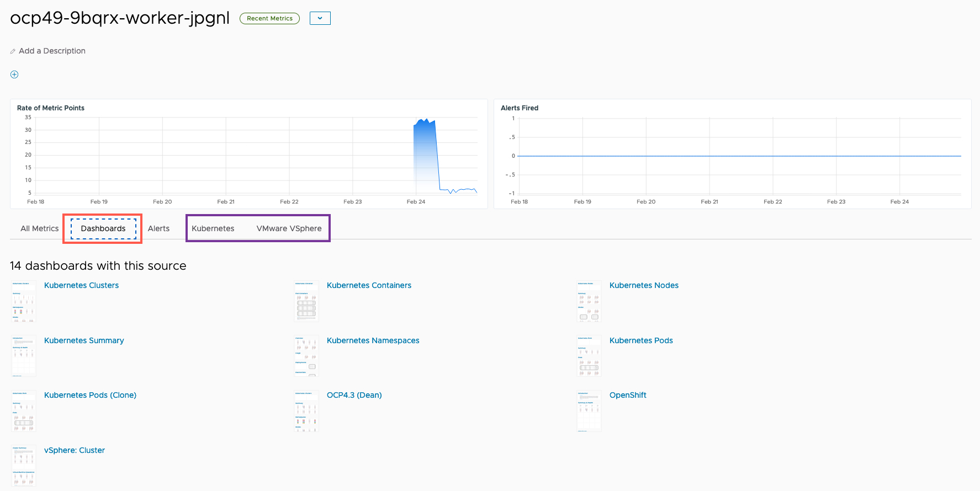The height and width of the screenshot is (491, 980).
Task: Open the Kubernetes Pods (Clone) dashboard link
Action: 90,395
